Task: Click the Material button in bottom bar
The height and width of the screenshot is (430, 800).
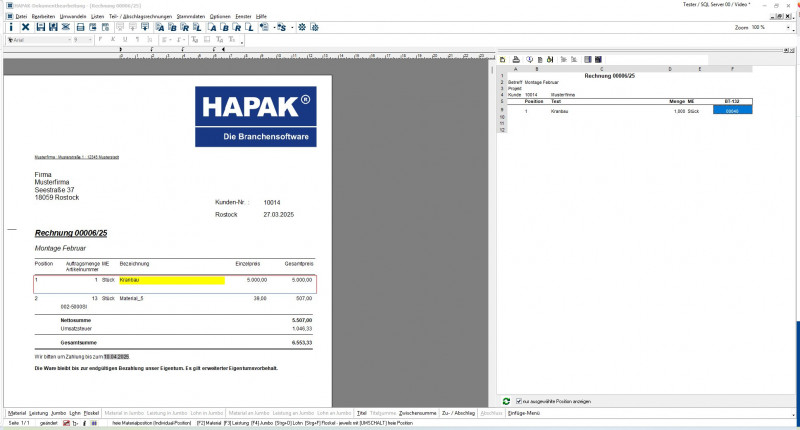Action: (x=17, y=413)
